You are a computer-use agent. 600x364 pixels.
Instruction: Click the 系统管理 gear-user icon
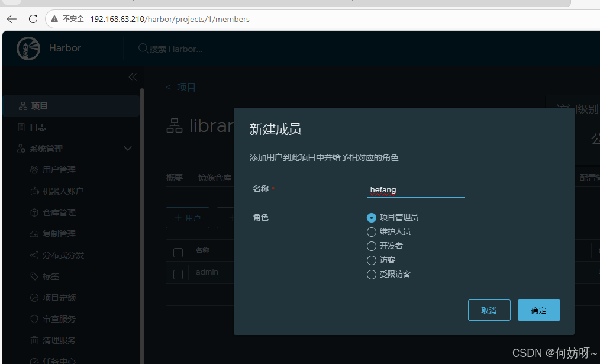point(21,149)
